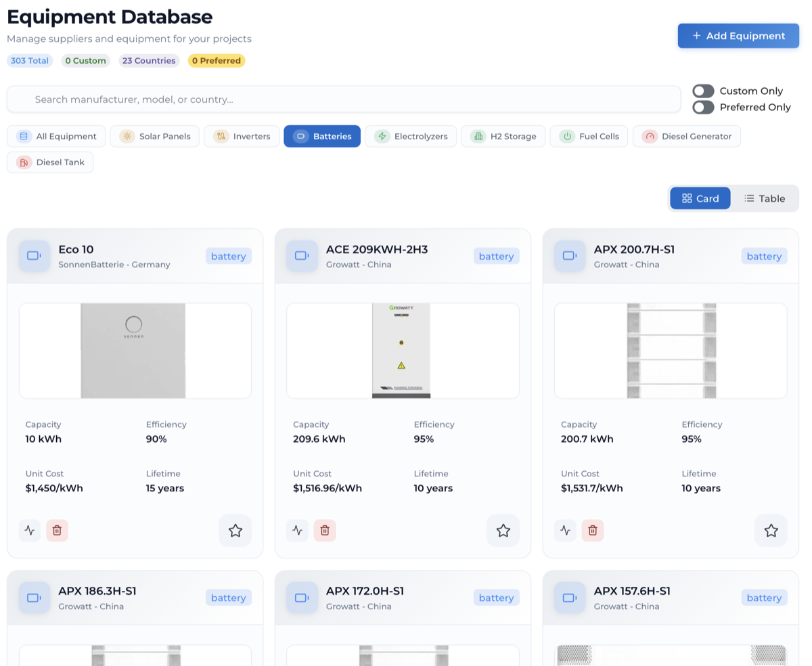
Task: Click the 23 Countries badge
Action: 149,61
